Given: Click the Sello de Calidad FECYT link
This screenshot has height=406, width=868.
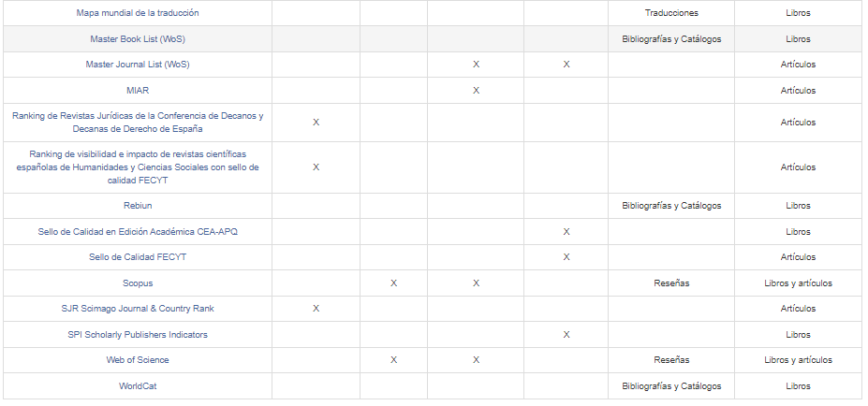Looking at the screenshot, I should point(138,257).
